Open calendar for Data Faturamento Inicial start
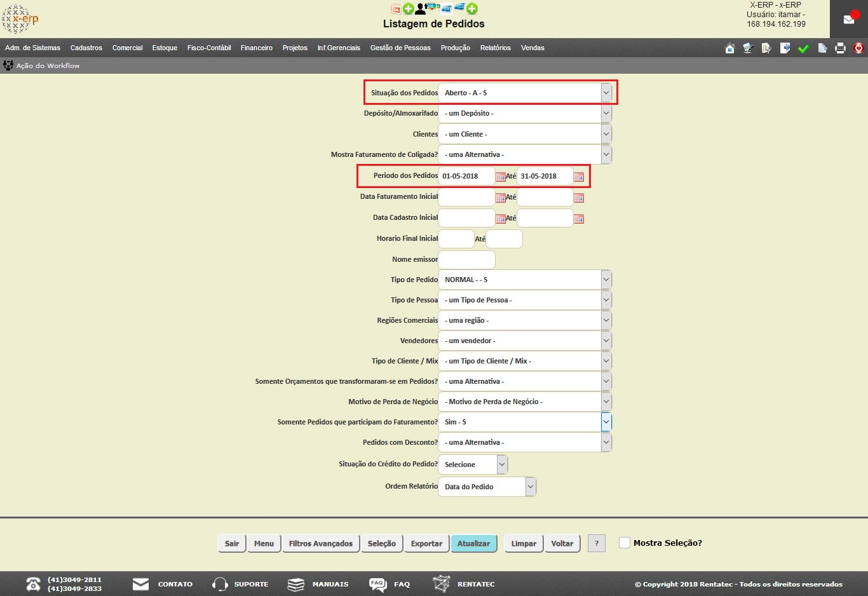 click(x=501, y=198)
